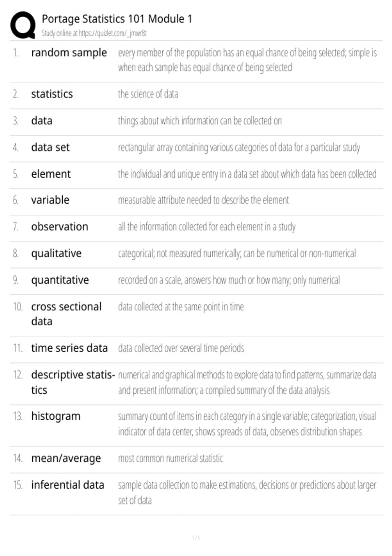392x556 pixels.
Task: Select the 'random sample' term
Action: point(69,53)
